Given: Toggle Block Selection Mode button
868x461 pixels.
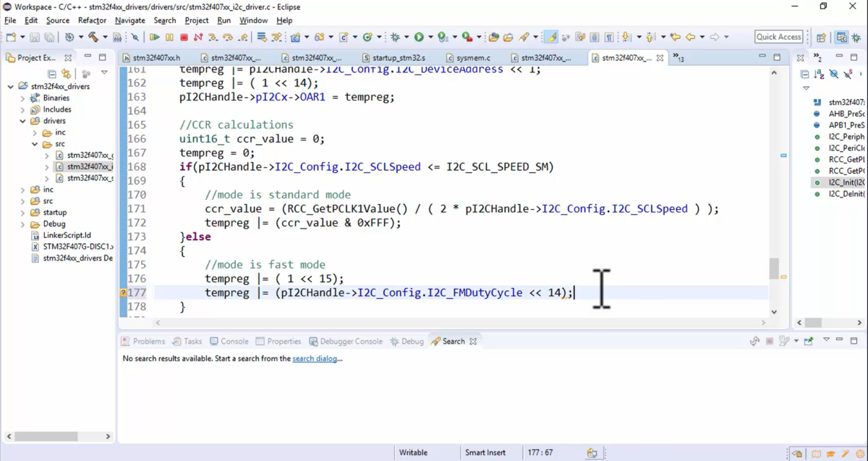Looking at the screenshot, I should click(x=595, y=37).
